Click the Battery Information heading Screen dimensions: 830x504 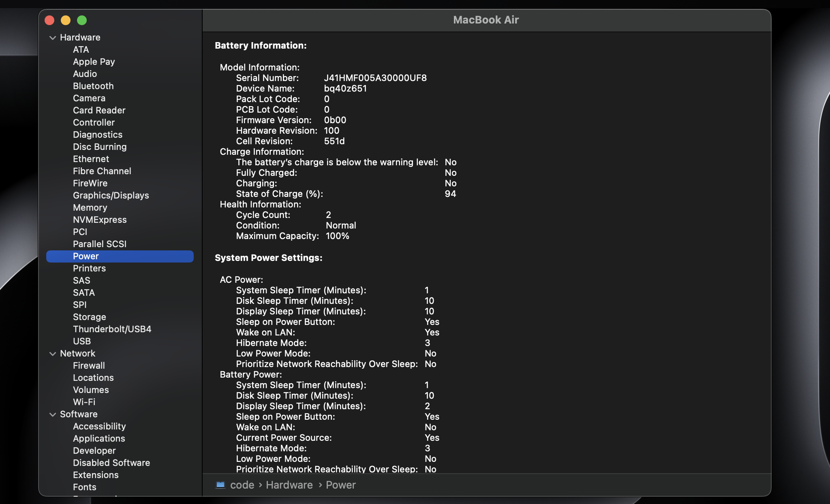tap(261, 45)
